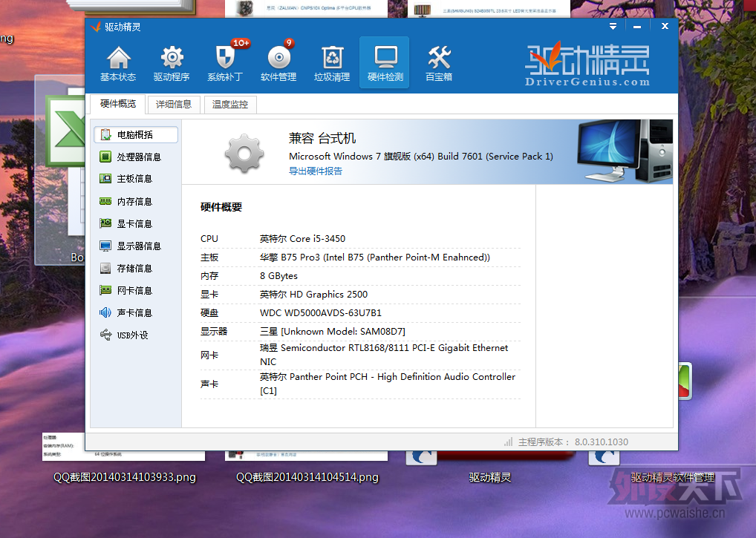The image size is (756, 538).
Task: Open the 百宝箱 tools icon
Action: [439, 57]
